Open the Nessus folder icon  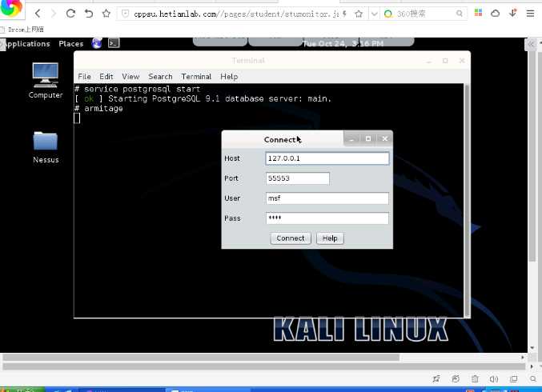[x=46, y=147]
